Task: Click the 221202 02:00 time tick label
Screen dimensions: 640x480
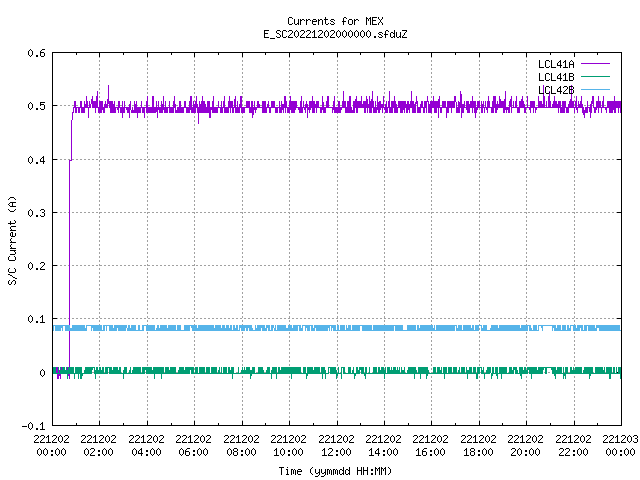Action: click(98, 445)
